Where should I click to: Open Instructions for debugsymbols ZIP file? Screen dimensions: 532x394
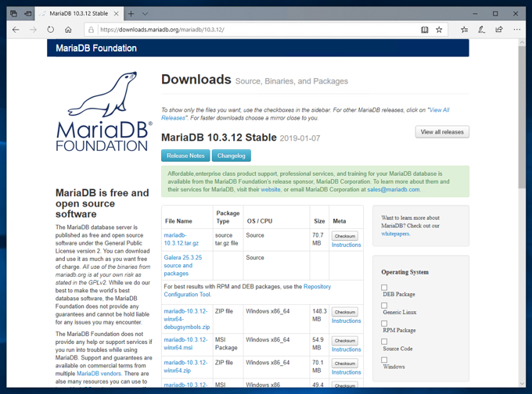[346, 321]
